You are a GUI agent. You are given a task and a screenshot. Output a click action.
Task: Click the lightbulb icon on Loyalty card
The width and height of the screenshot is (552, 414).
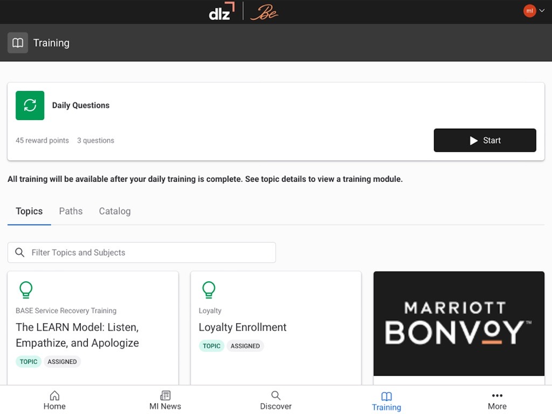pos(209,290)
